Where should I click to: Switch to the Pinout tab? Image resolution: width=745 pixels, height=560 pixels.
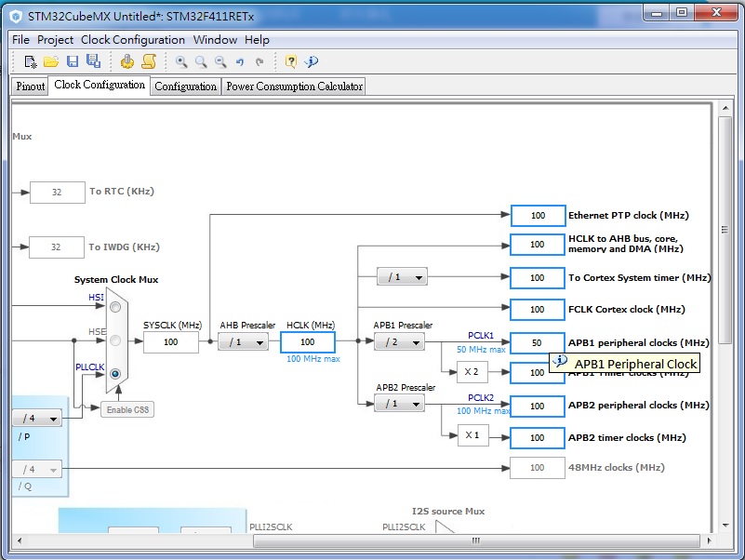(x=30, y=86)
